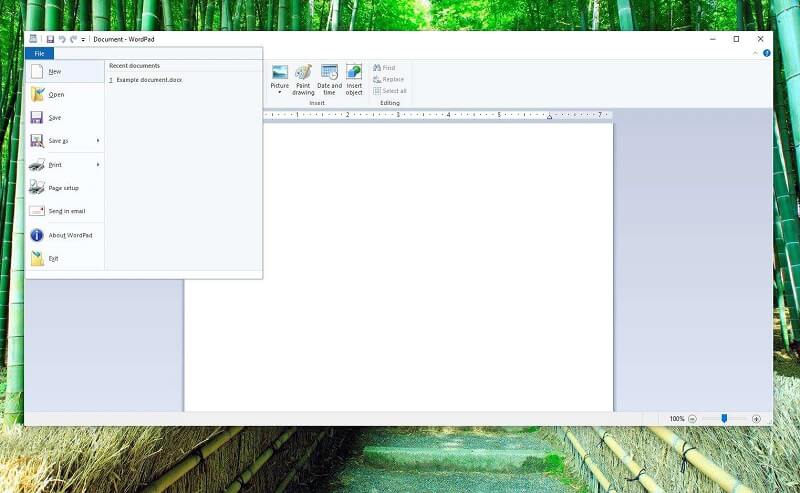Create a New document from File menu

click(x=65, y=71)
